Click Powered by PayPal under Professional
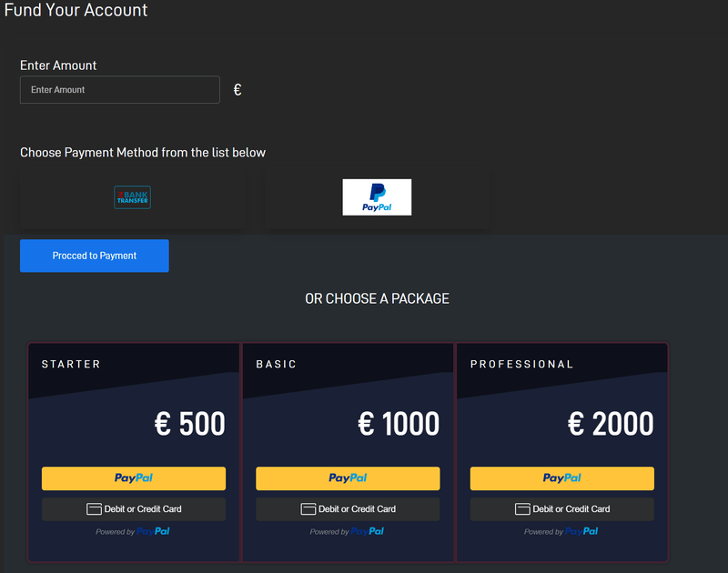Viewport: 728px width, 573px height. [561, 532]
